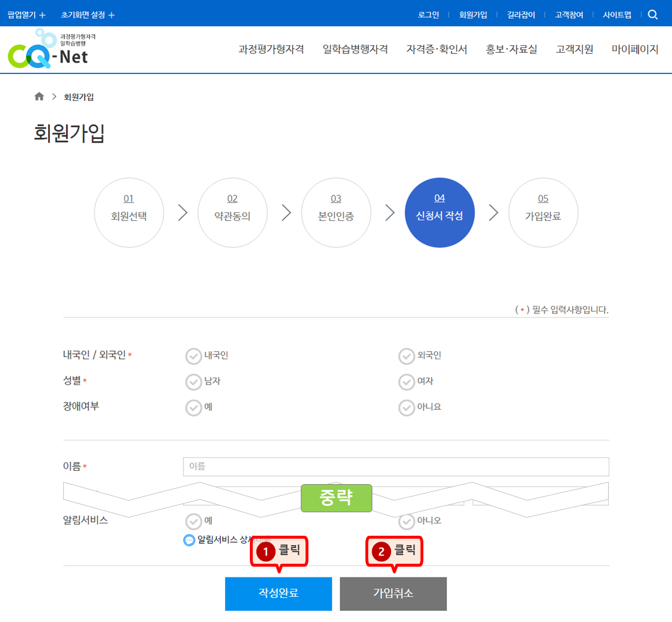Click step 03 본인인증 circle
This screenshot has height=622, width=672.
pos(336,213)
